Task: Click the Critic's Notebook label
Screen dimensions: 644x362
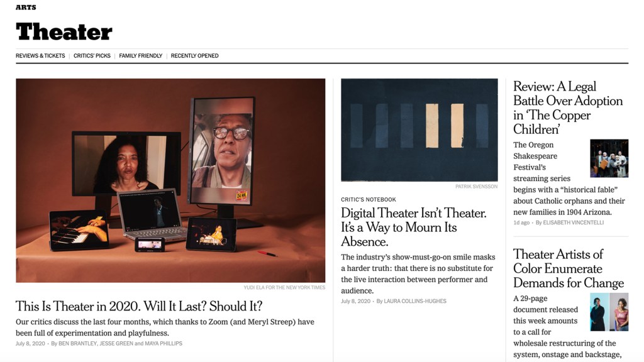Action: coord(369,199)
